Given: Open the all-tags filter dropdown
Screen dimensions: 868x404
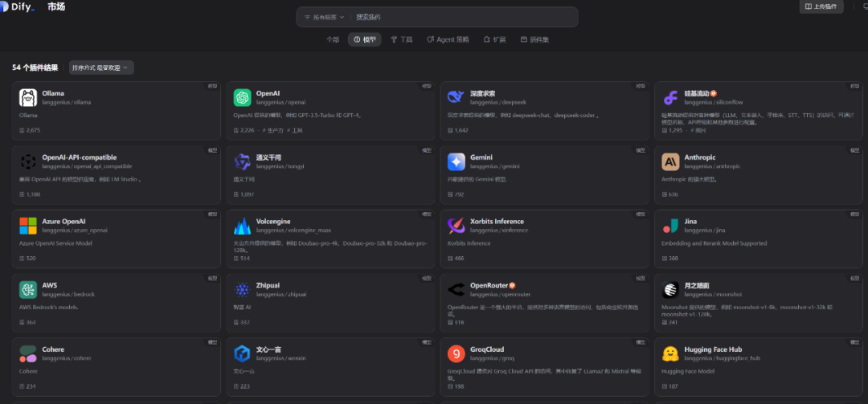Looking at the screenshot, I should [x=324, y=17].
